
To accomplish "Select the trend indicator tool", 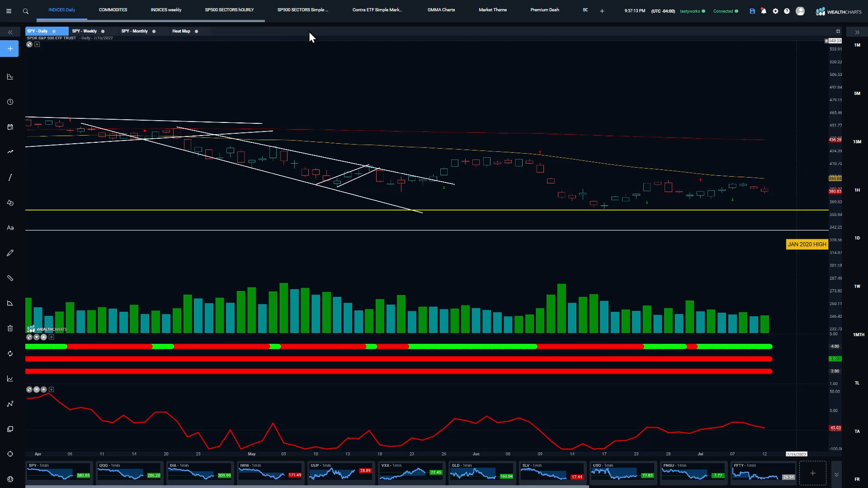I will click(x=10, y=152).
